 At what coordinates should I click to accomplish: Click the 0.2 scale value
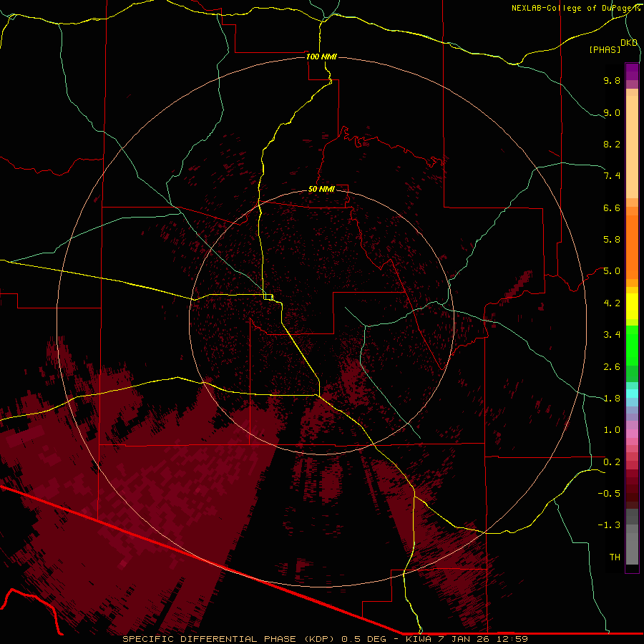(612, 462)
